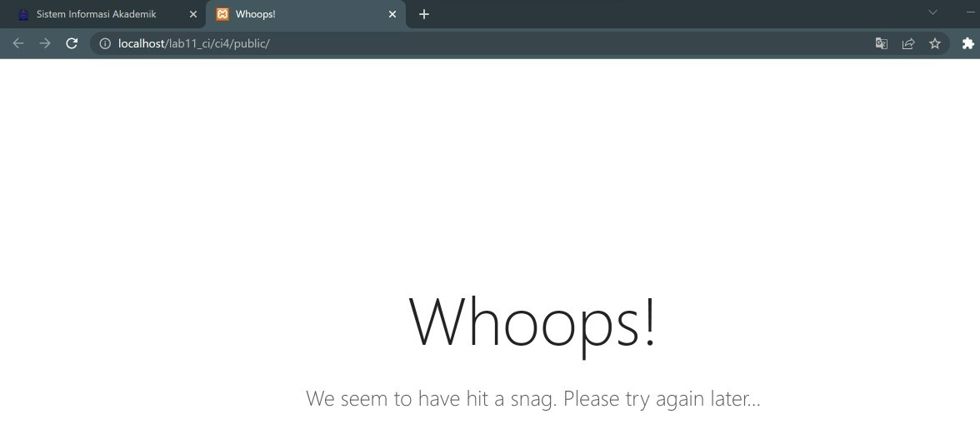Open the Google Translate page icon
The image size is (980, 439).
pyautogui.click(x=882, y=43)
